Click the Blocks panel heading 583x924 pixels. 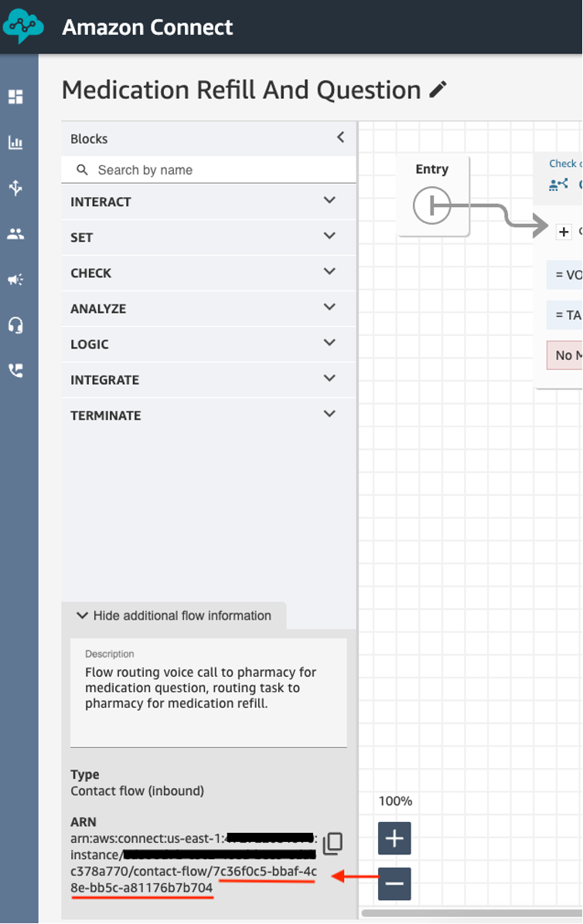[x=89, y=139]
